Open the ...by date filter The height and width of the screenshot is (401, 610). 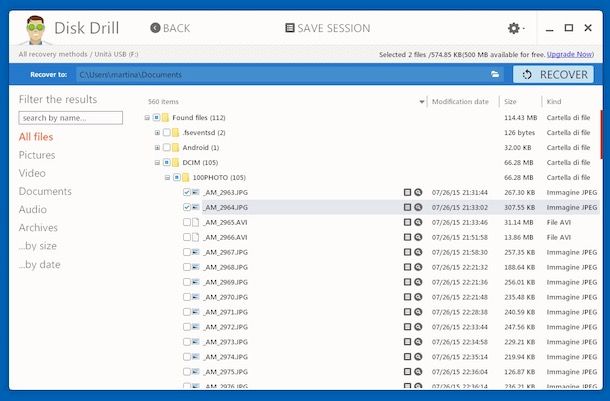(39, 264)
